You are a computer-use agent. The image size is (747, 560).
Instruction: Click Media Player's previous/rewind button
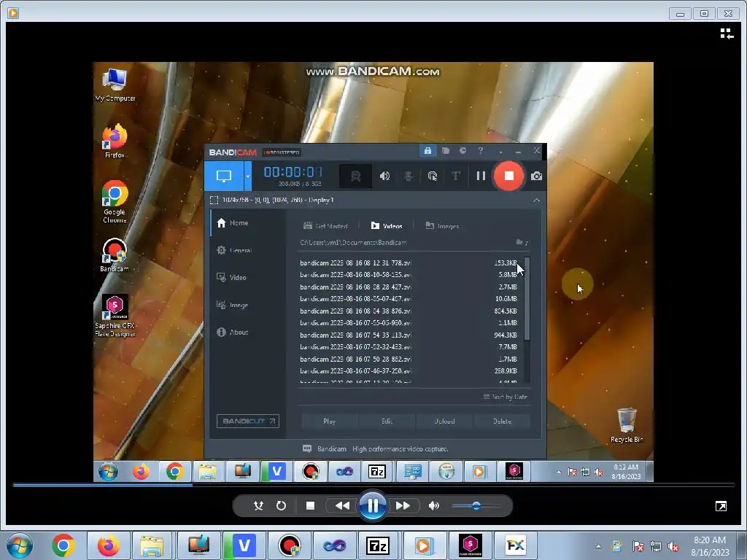(x=342, y=506)
